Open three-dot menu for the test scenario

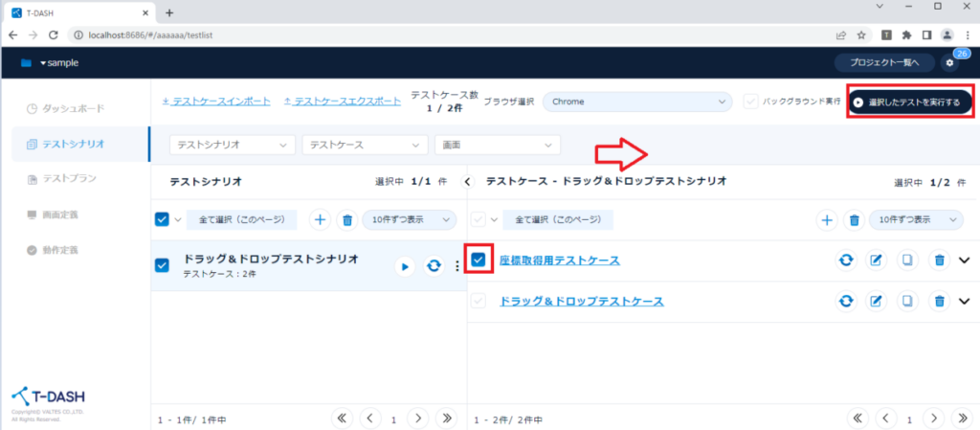tap(457, 266)
